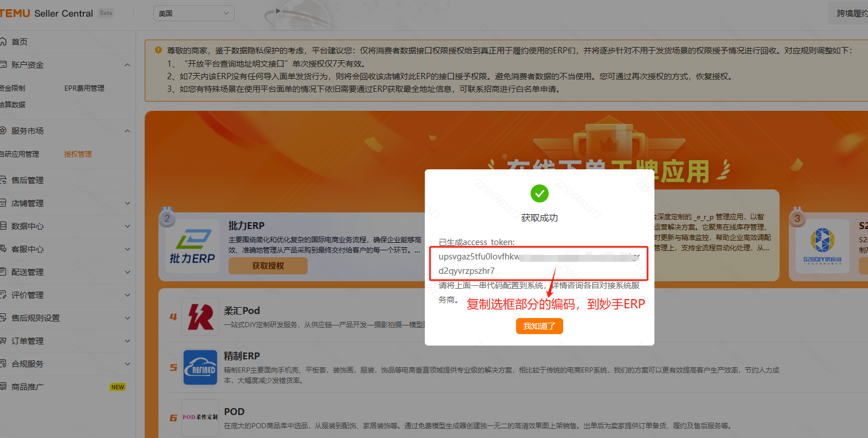Open EPR费用管理 submenu item
The image size is (868, 438).
tap(84, 88)
